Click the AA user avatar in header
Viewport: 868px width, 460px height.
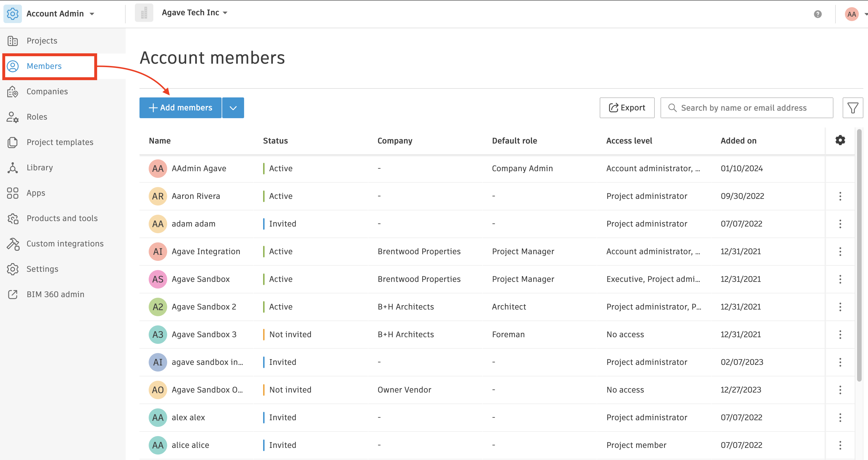(852, 14)
